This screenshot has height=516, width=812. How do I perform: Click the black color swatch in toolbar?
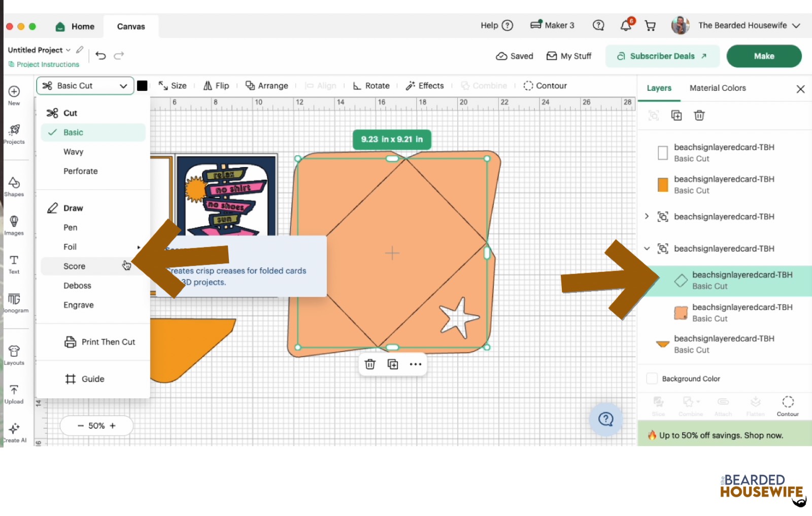pyautogui.click(x=142, y=86)
